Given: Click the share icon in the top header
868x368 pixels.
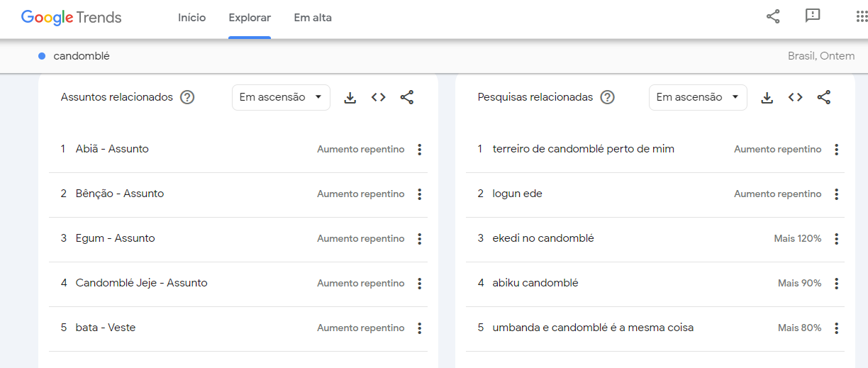Looking at the screenshot, I should (773, 17).
